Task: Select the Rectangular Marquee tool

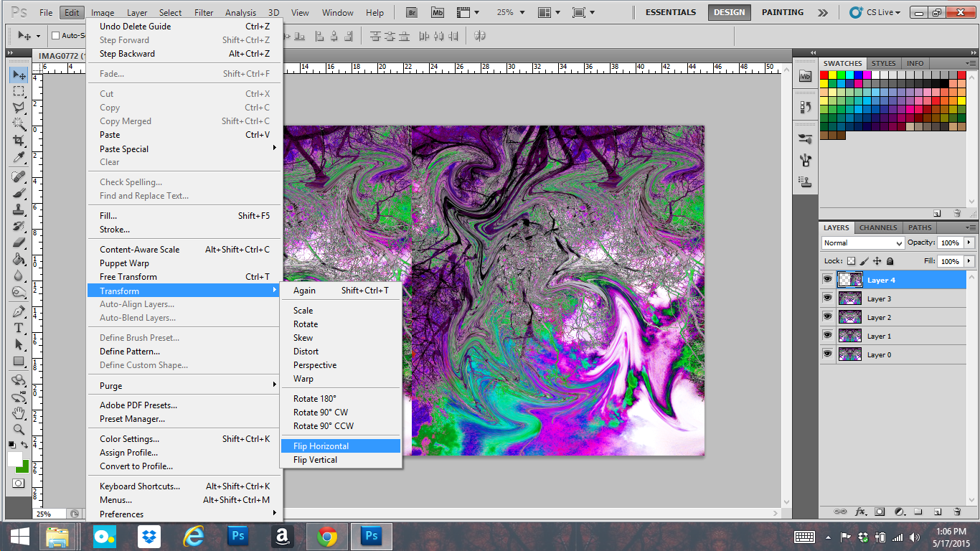Action: [19, 92]
